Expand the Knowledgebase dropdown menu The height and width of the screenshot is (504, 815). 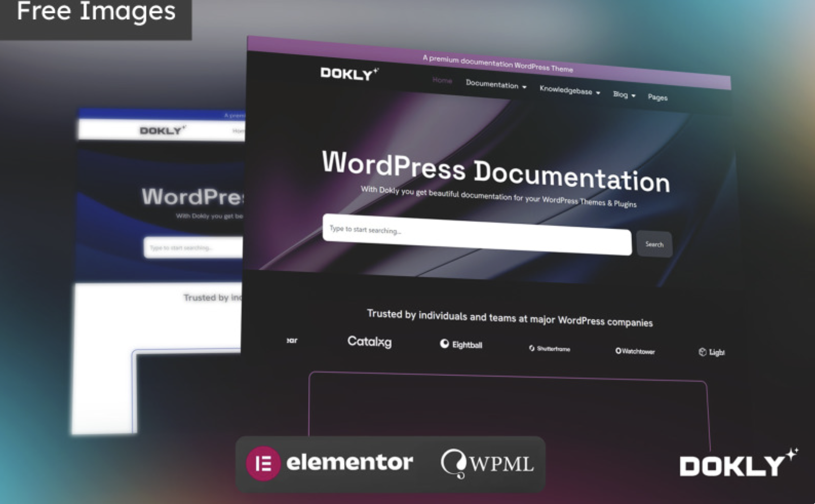point(570,90)
